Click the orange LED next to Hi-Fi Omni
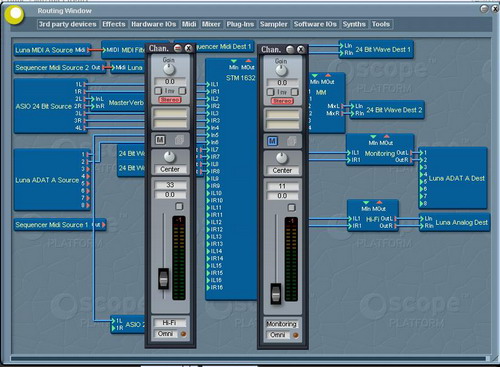 point(183,334)
